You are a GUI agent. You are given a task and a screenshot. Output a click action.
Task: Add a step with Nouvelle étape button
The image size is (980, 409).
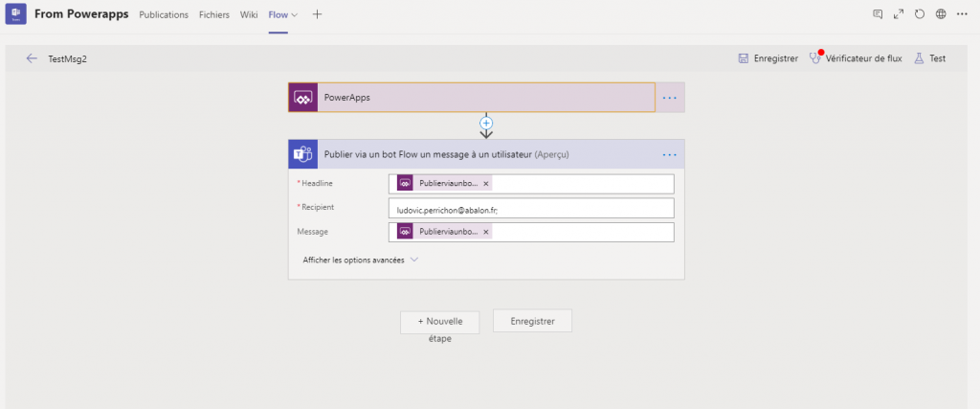click(440, 322)
